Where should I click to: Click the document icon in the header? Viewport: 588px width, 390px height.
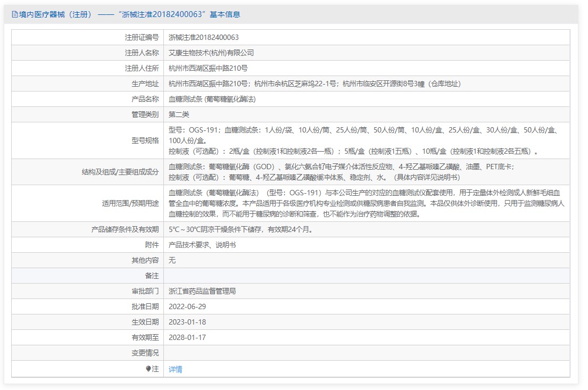[14, 14]
